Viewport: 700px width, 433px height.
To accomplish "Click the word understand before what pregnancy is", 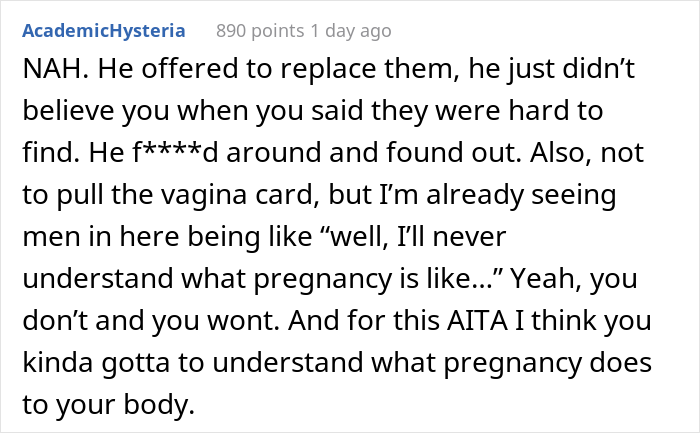I will [98, 278].
